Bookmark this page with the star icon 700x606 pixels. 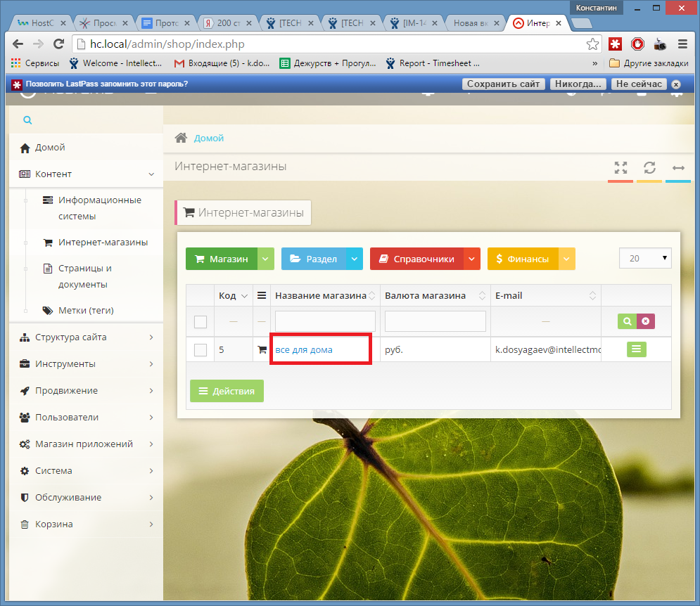tap(592, 44)
